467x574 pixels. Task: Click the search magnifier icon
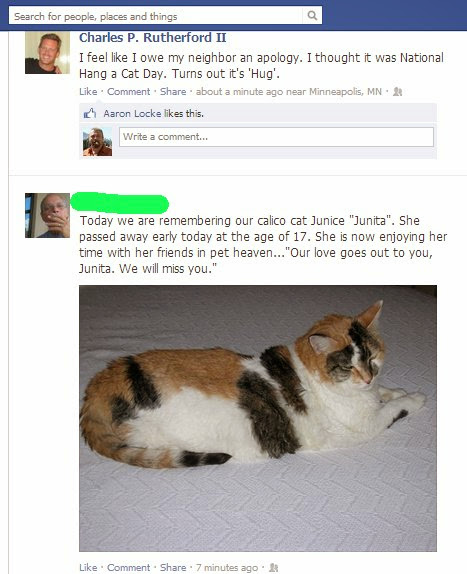[312, 15]
